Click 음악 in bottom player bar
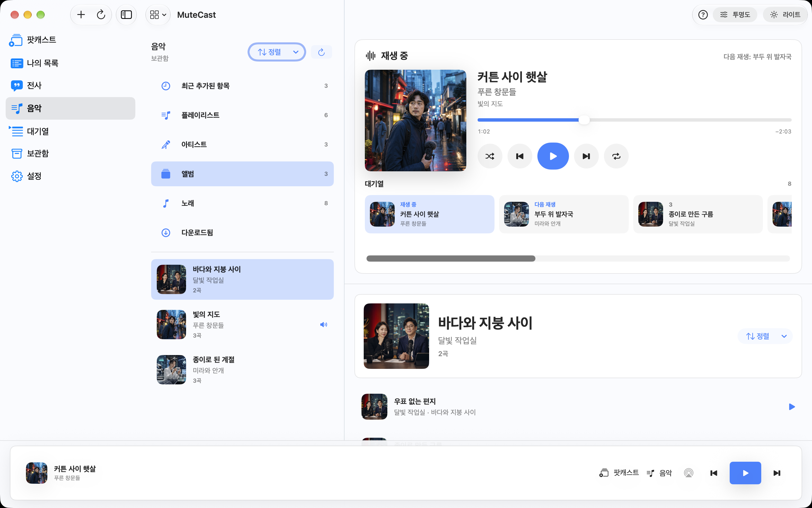 click(x=659, y=473)
